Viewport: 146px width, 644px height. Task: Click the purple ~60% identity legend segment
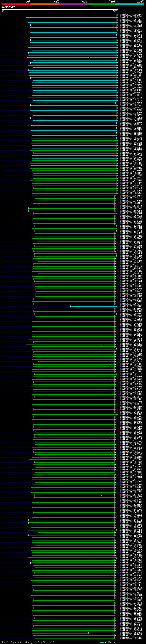coord(73,4)
